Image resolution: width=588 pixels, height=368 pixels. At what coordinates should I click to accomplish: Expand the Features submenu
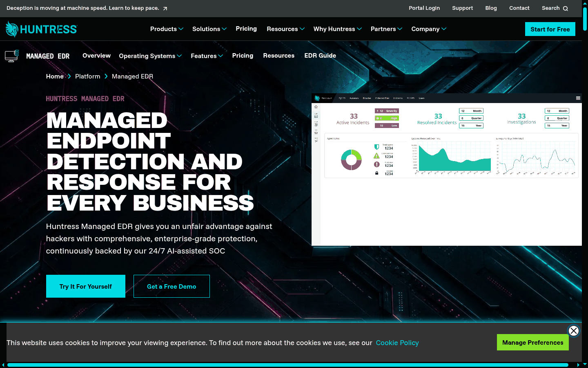tap(207, 56)
